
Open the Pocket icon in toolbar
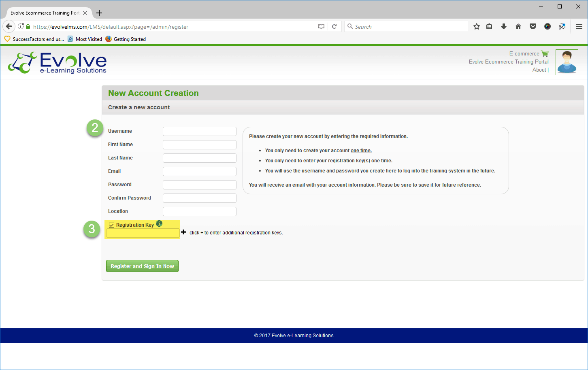pos(533,27)
